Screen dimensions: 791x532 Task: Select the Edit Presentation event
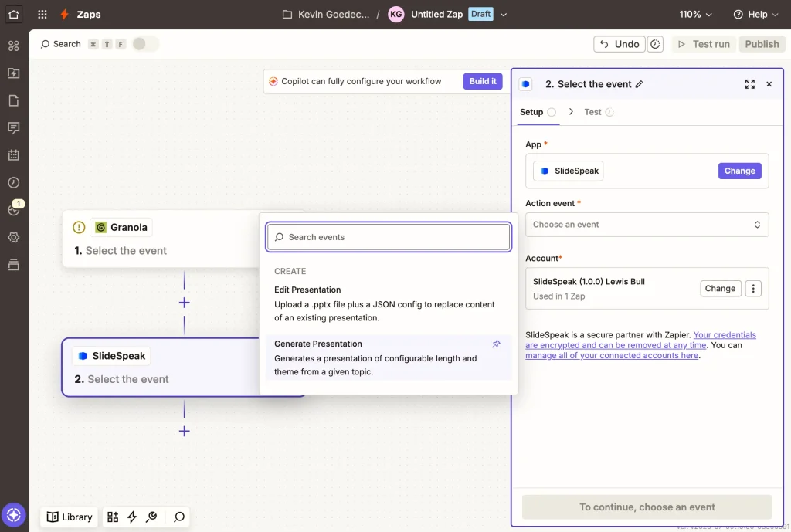tap(389, 303)
